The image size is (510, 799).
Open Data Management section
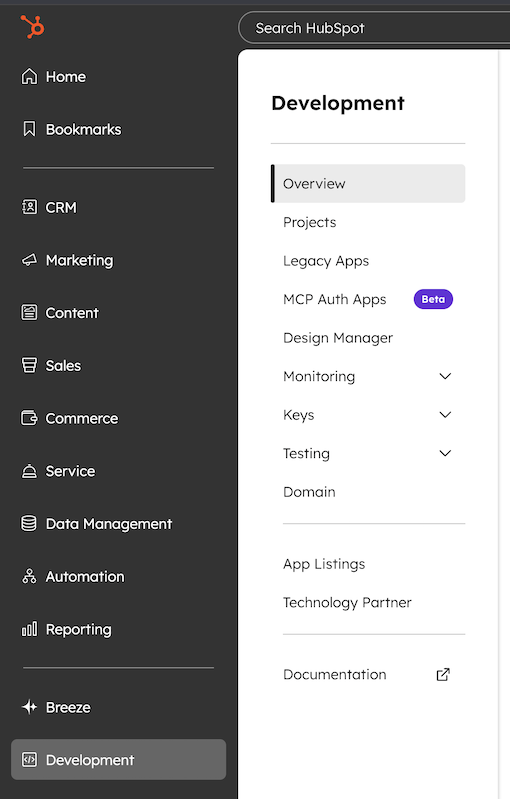pos(109,524)
